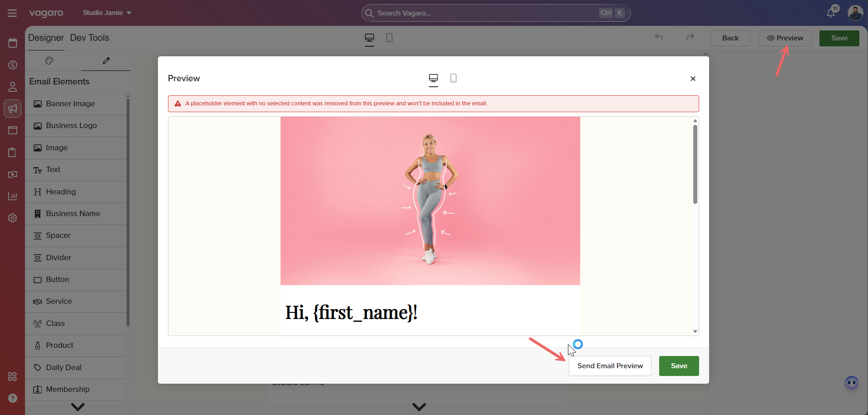Switch designer to desktop view icon
This screenshot has height=415, width=868.
[x=370, y=38]
